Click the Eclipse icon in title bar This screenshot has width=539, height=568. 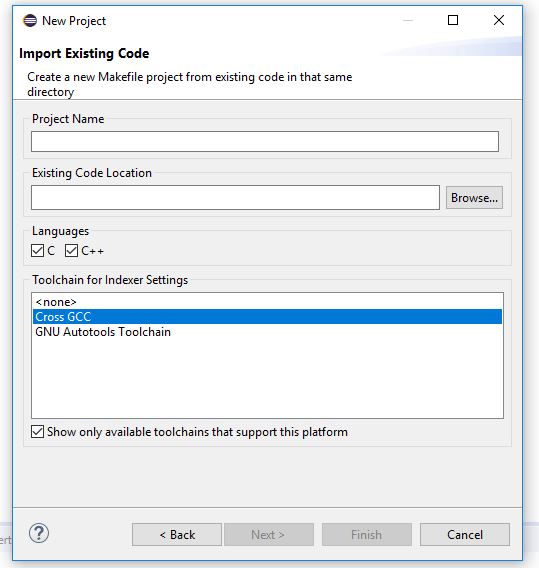[x=30, y=21]
